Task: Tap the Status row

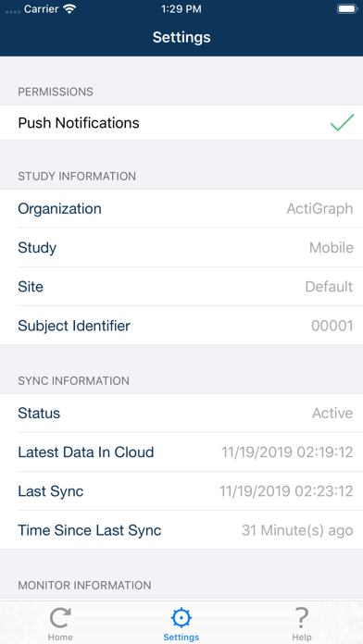Action: click(181, 414)
